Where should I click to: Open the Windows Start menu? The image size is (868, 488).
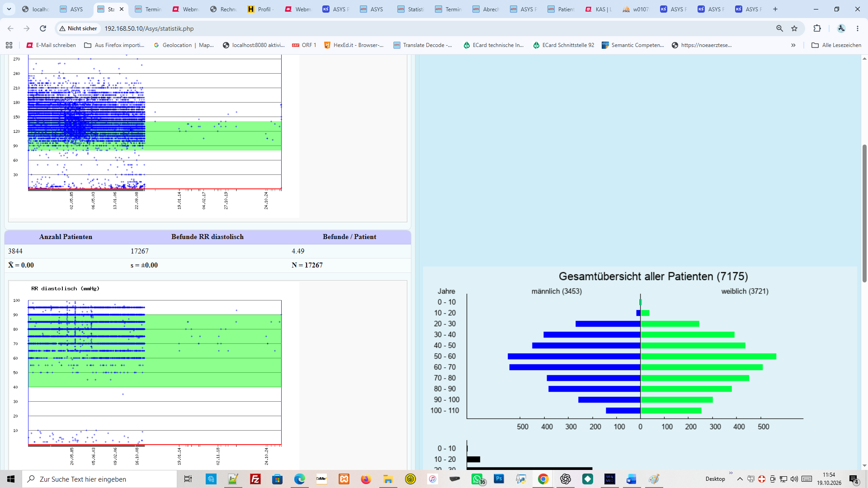11,479
